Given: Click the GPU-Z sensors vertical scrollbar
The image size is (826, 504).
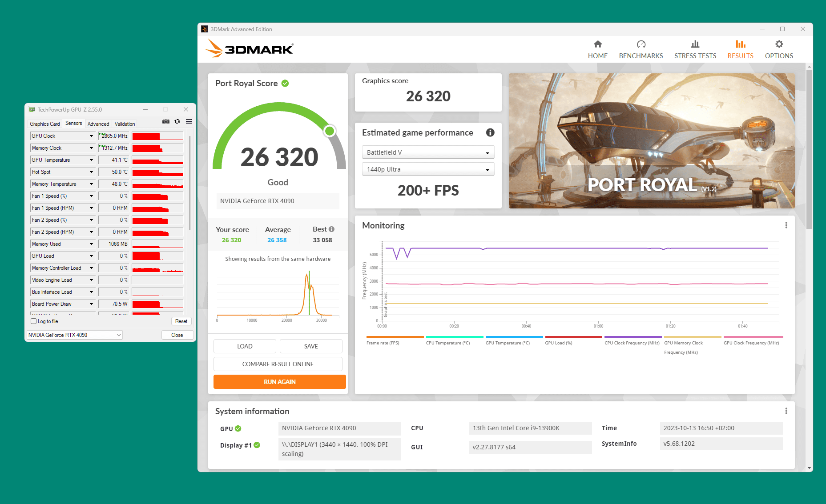Looking at the screenshot, I should pyautogui.click(x=190, y=182).
